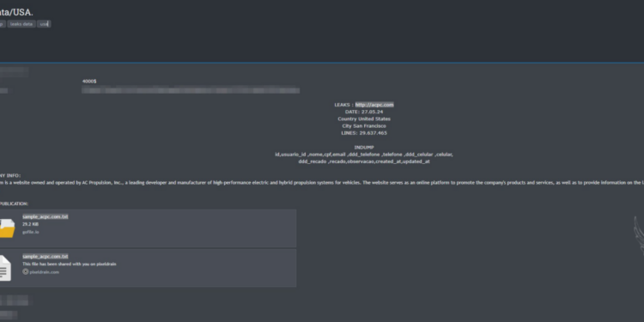Click the 'ddd_recado ,recado,observacao' fields line
Viewport: 644px width, 322px height.
[x=364, y=161]
